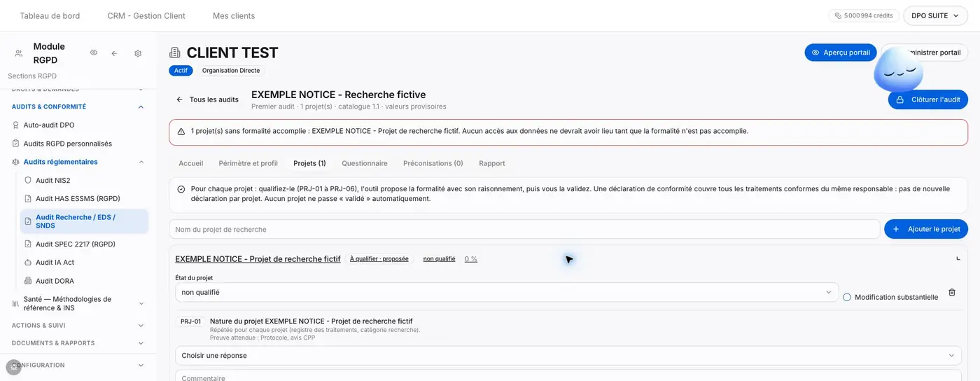The image size is (980, 381).
Task: Click the robot icon of Audit IA Act
Action: tap(28, 263)
